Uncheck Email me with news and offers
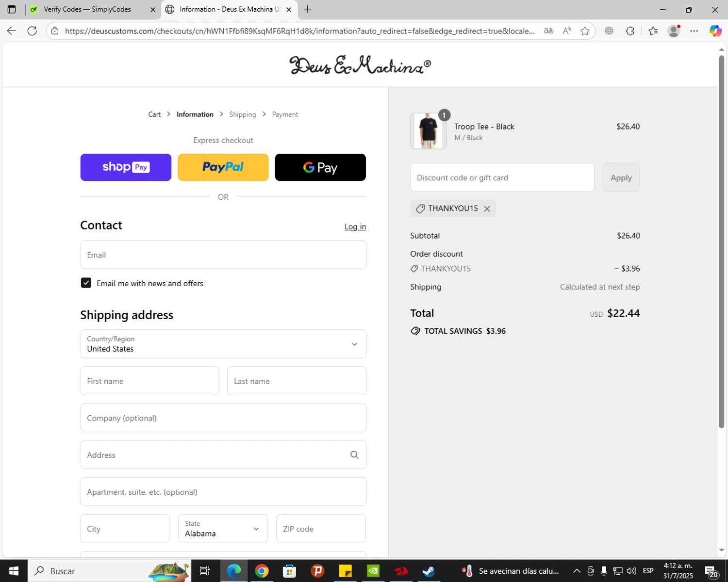 pyautogui.click(x=86, y=283)
